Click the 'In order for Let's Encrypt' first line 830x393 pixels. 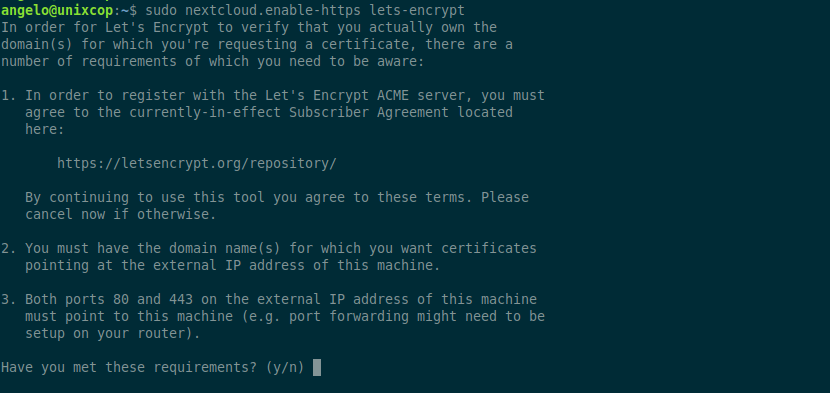point(249,27)
